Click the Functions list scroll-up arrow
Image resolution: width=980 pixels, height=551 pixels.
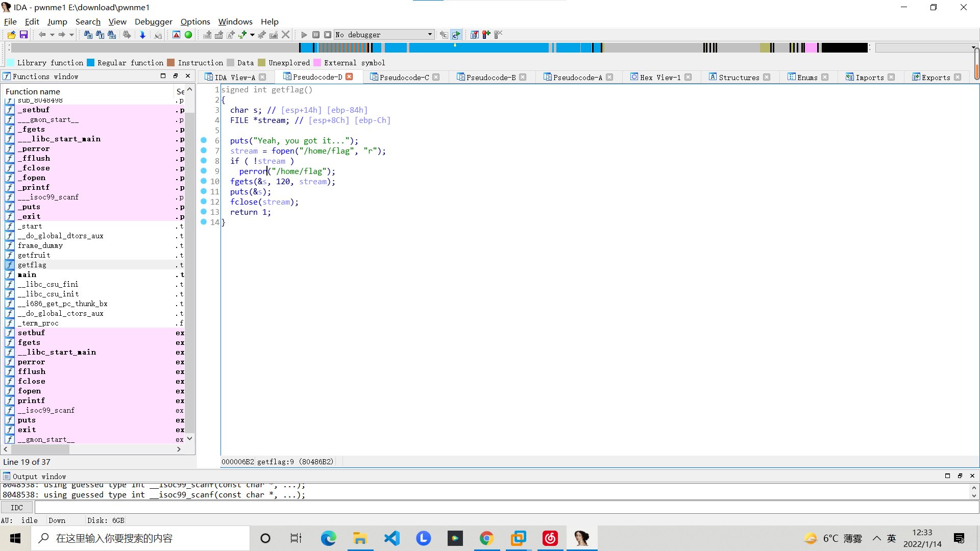(x=190, y=90)
